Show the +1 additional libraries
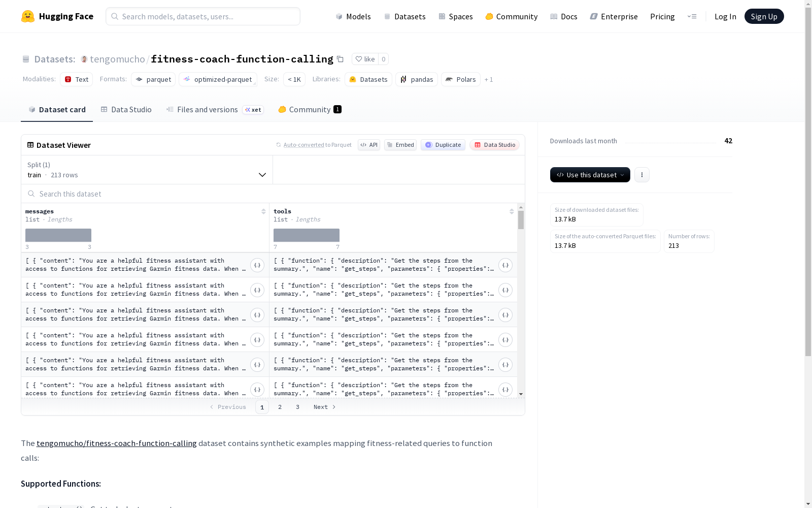This screenshot has height=508, width=812. click(489, 79)
